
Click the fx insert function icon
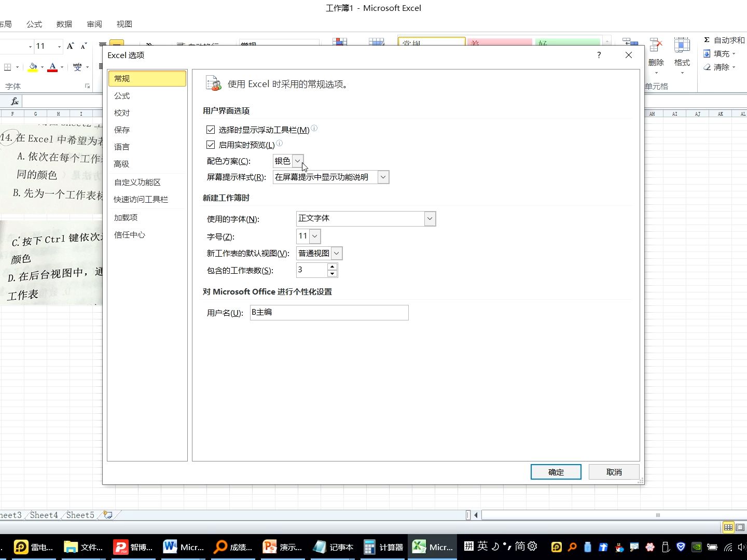[x=15, y=101]
